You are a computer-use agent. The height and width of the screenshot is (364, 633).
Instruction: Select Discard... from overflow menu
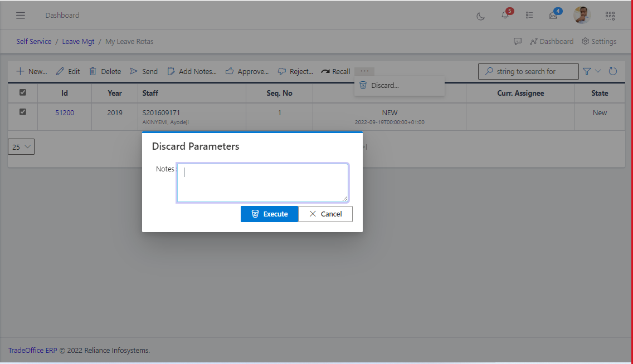click(384, 86)
